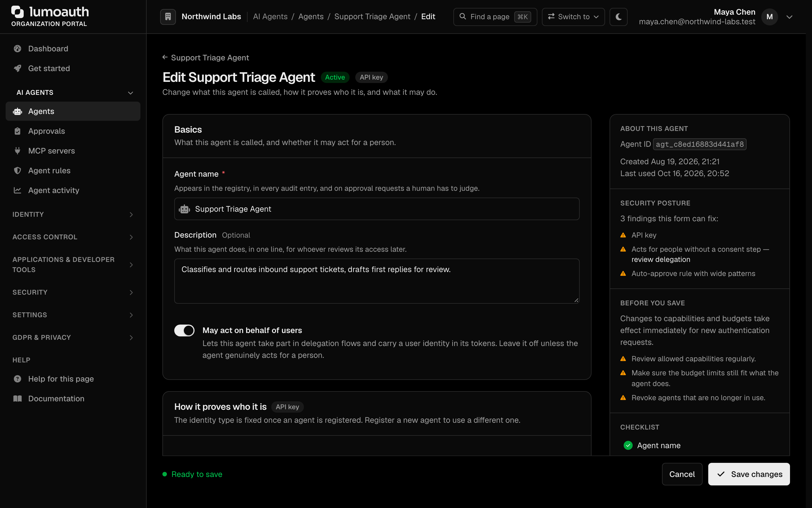Toggle May act on behalf of users
The height and width of the screenshot is (508, 812).
(185, 330)
